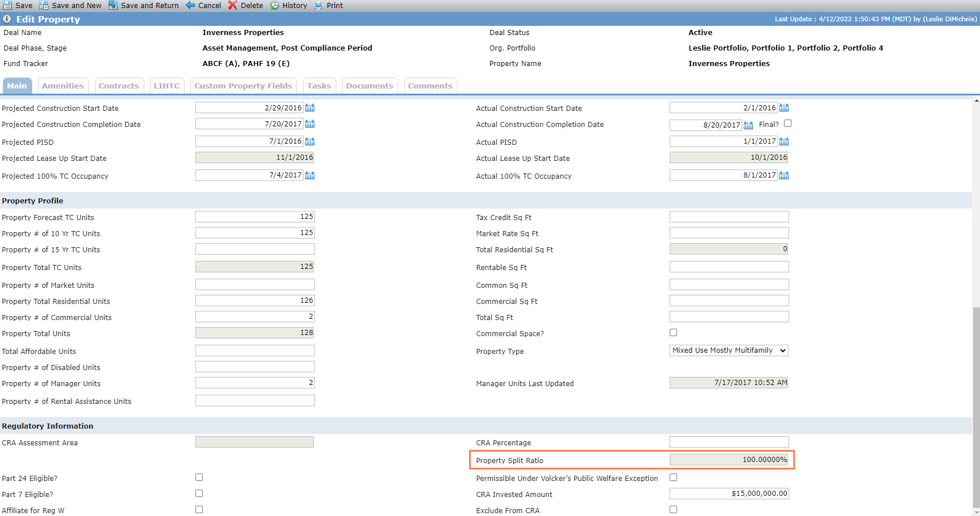Viewport: 980px width, 516px height.
Task: Click the Cancel button text
Action: [210, 5]
